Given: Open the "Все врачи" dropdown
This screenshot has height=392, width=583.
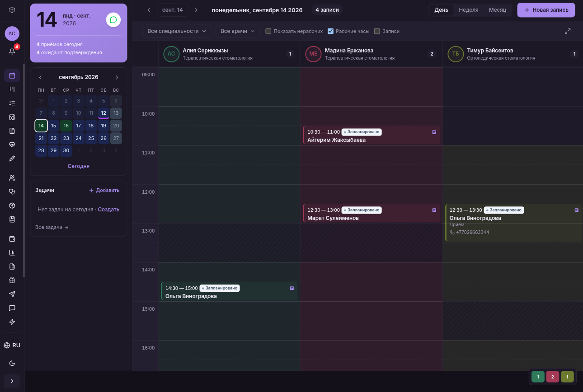Looking at the screenshot, I should pyautogui.click(x=238, y=31).
